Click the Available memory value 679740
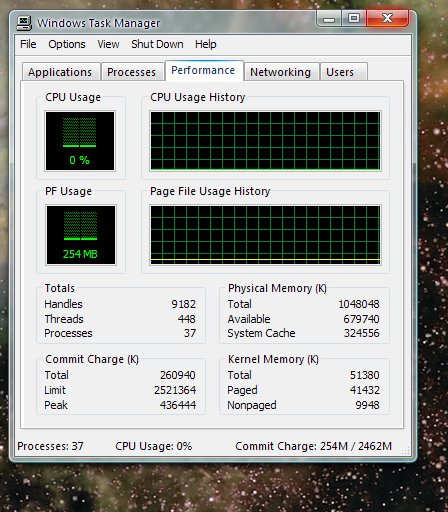This screenshot has height=512, width=448. (361, 319)
